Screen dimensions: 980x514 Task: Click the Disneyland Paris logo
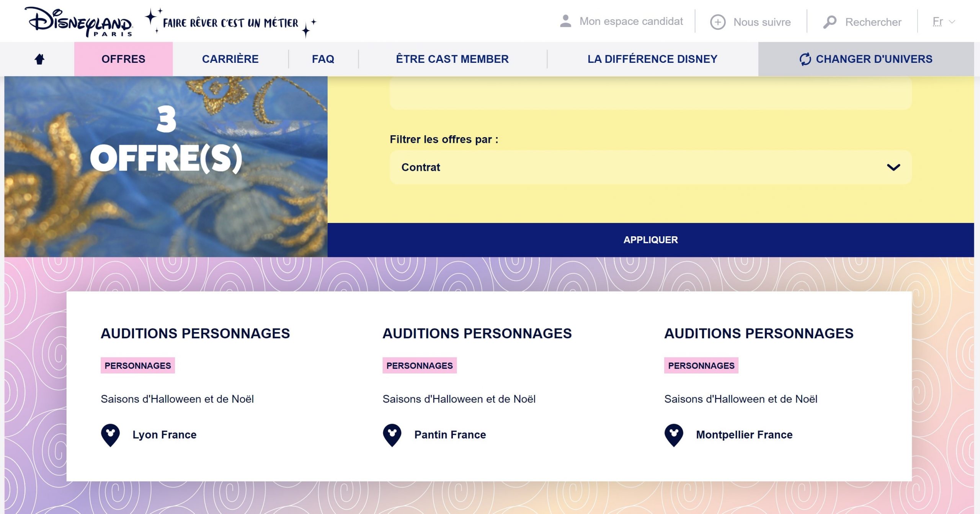pyautogui.click(x=78, y=22)
